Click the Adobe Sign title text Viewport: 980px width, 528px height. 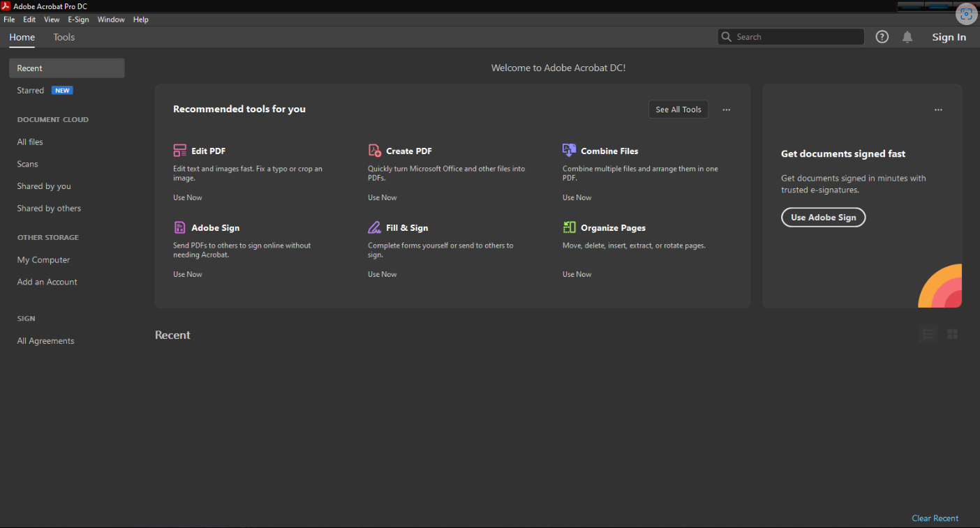[x=216, y=228]
